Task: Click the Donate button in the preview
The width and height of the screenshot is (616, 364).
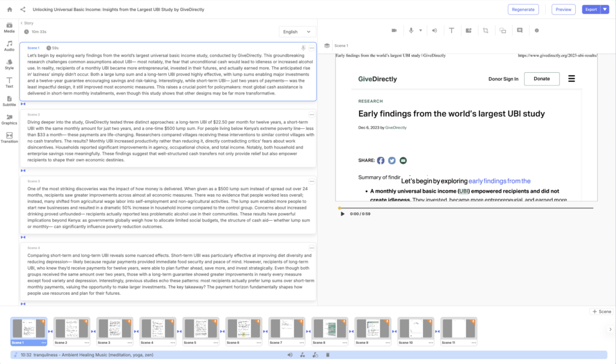Action: click(542, 79)
